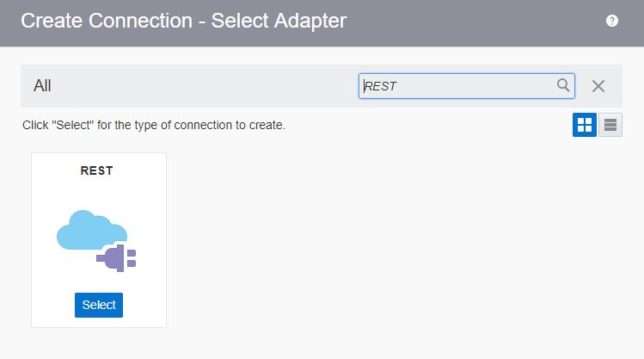
Task: Click the typed "REST" search text
Action: 380,86
